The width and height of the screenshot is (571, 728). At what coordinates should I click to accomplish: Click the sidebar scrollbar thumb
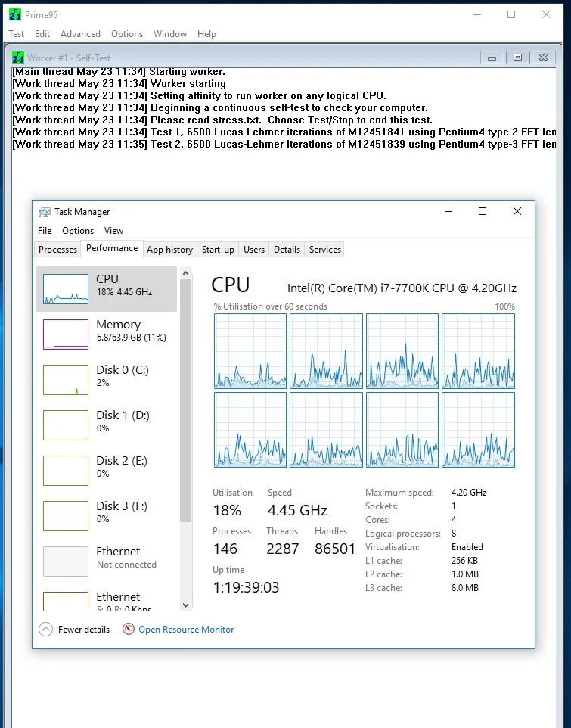pos(185,400)
